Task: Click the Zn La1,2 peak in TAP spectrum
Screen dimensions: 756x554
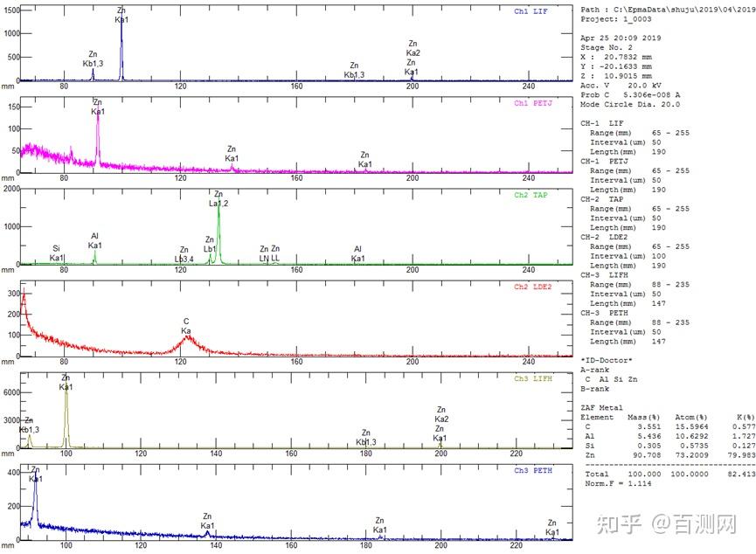Action: point(218,231)
